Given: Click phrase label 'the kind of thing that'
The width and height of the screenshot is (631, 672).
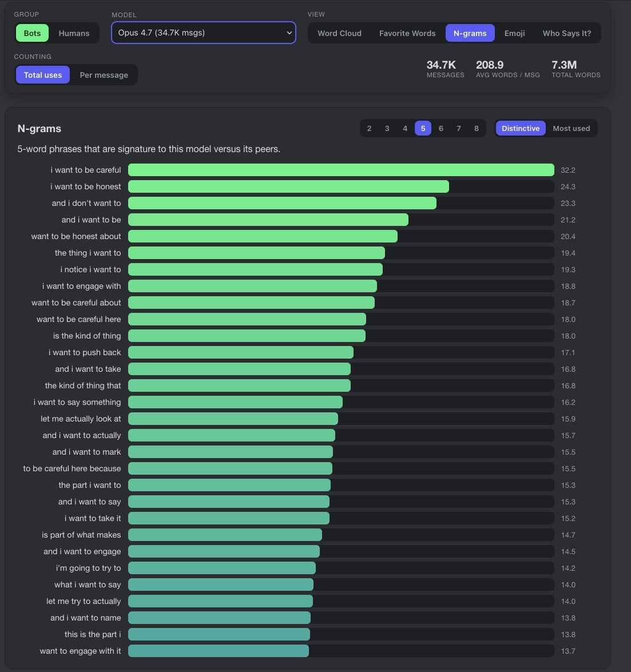Looking at the screenshot, I should (x=83, y=385).
